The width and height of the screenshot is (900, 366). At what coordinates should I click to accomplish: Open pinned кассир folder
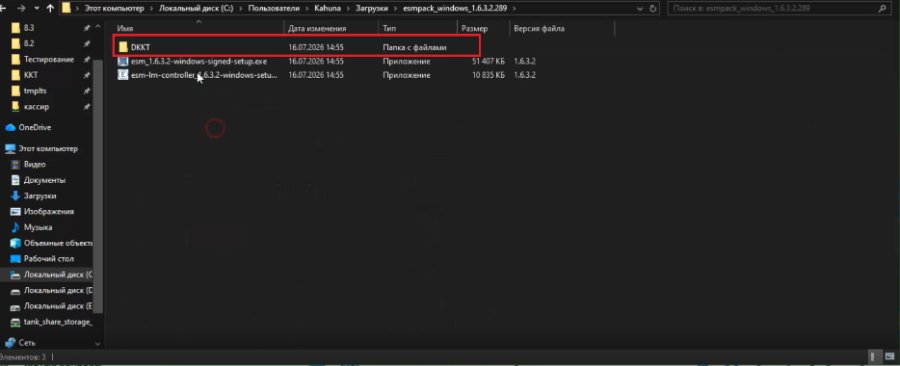point(36,107)
